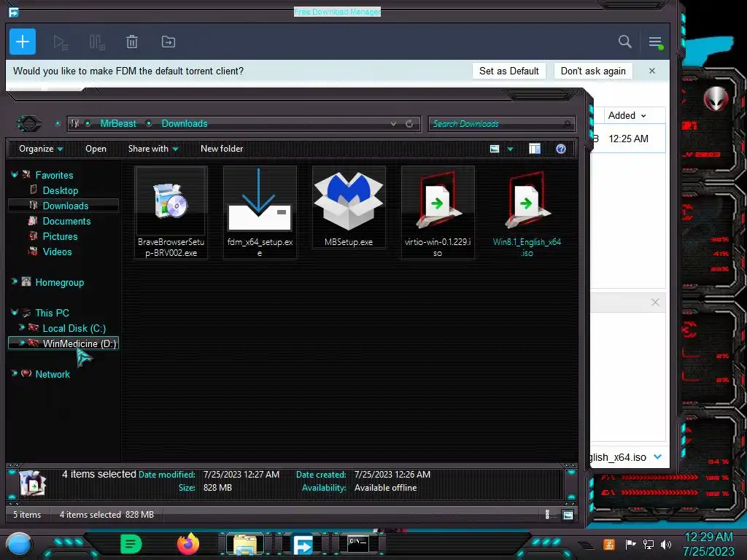Click the Search Downloads field

501,124
